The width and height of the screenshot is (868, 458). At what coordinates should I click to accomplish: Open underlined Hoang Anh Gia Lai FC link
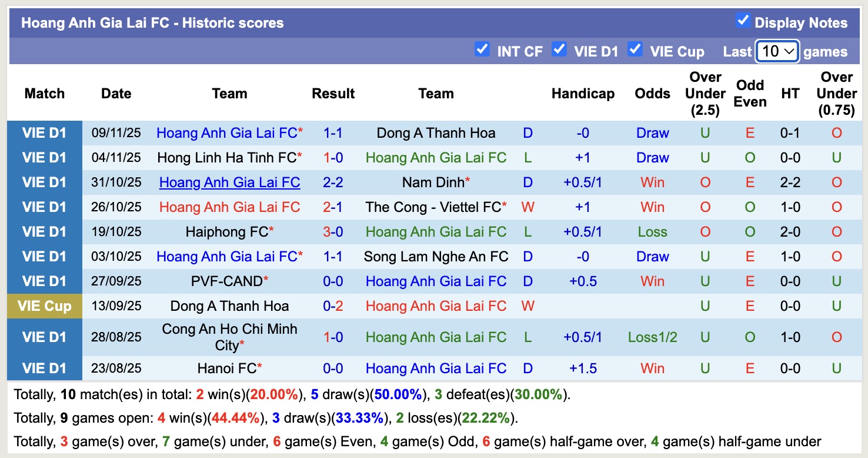pos(229,182)
